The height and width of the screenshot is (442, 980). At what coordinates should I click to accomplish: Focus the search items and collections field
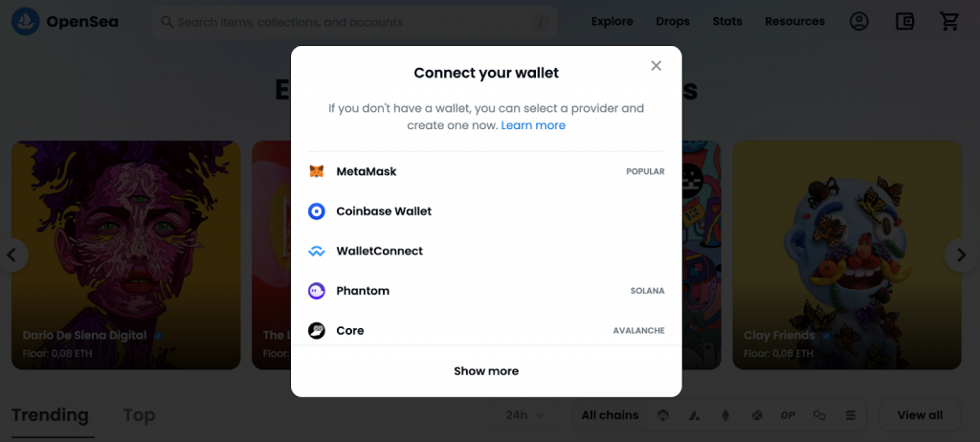click(354, 23)
